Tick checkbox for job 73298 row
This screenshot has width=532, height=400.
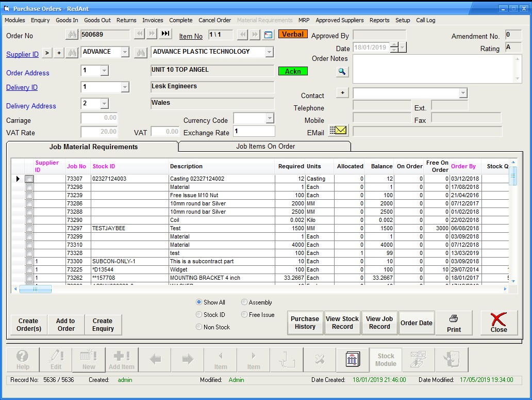point(29,187)
